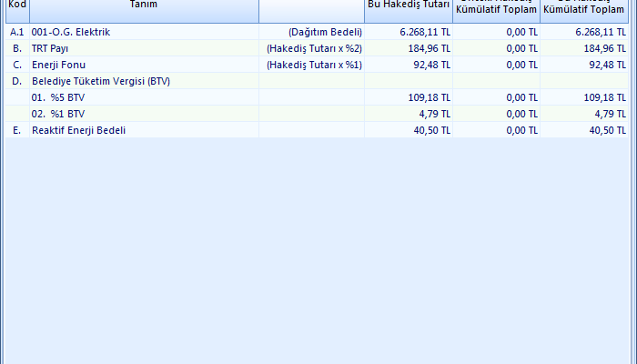
Task: Click the E. code cell in Kod column
Action: 16,130
